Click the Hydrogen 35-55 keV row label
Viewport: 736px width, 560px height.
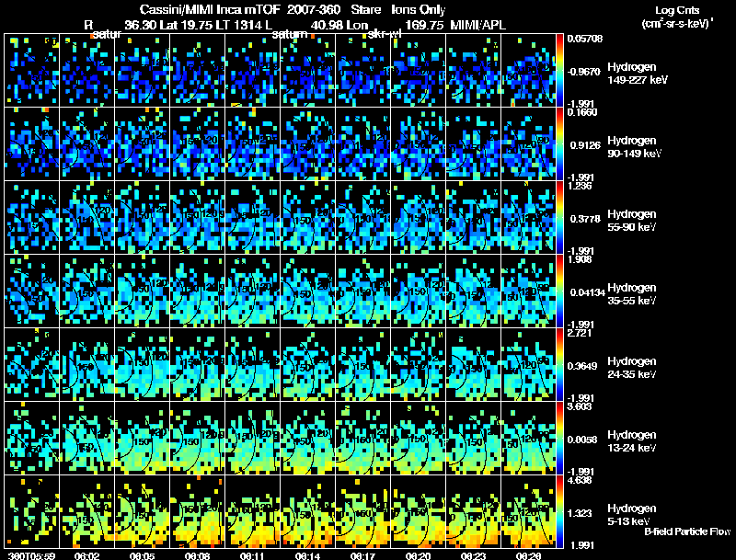point(631,294)
